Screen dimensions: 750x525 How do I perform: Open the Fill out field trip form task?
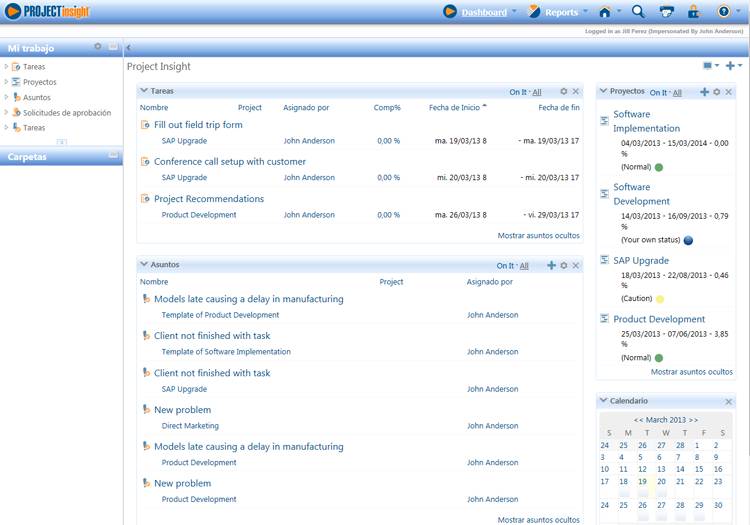click(198, 125)
